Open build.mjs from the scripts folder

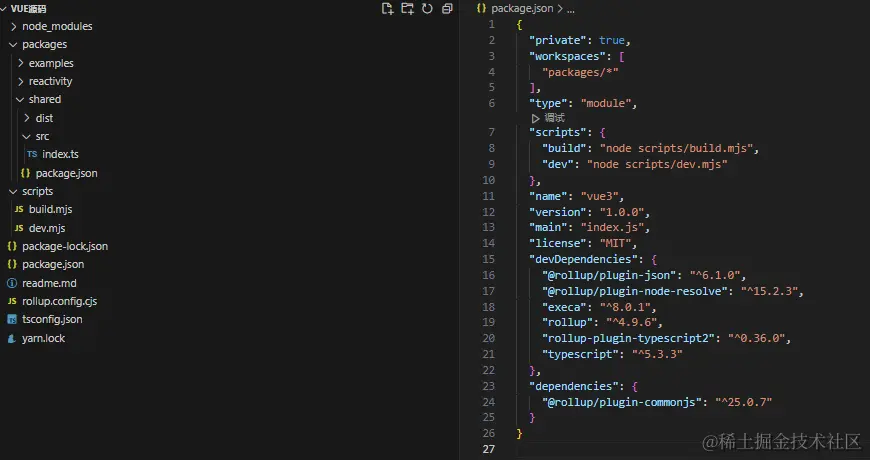(50, 209)
